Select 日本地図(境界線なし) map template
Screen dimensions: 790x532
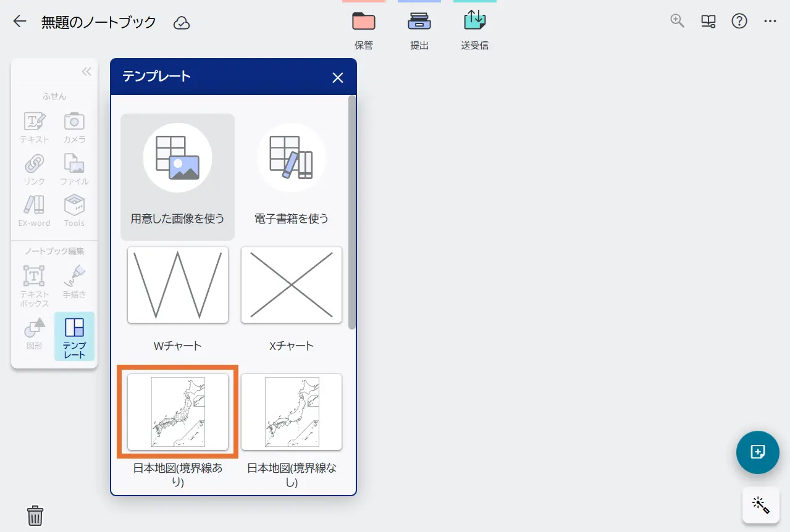[292, 412]
